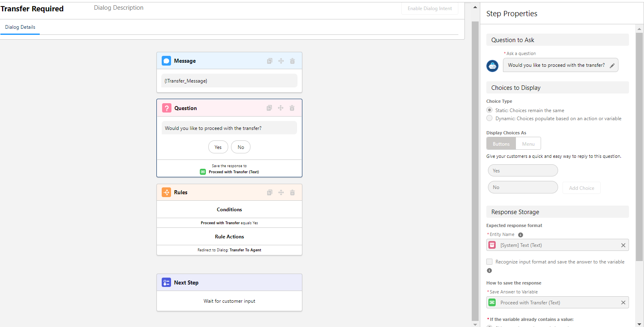Copy the Message step with duplicate icon

pos(270,61)
